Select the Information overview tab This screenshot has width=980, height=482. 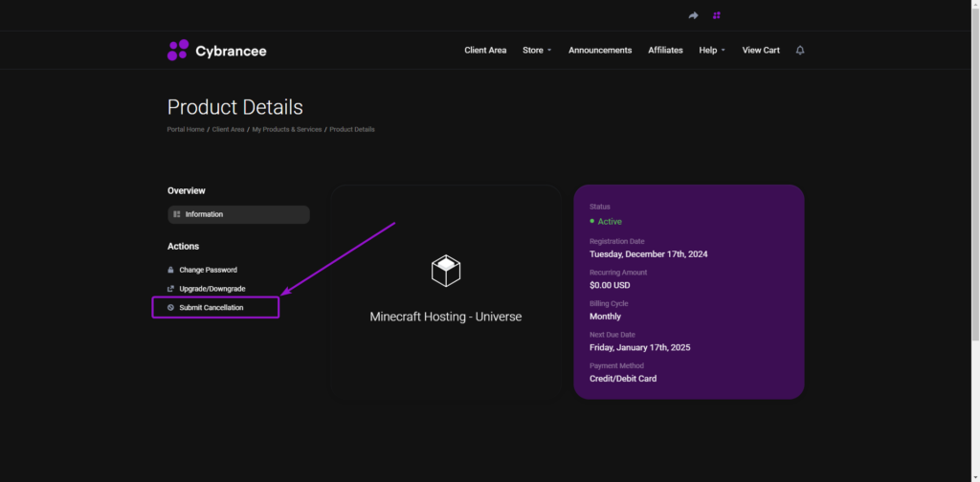238,214
